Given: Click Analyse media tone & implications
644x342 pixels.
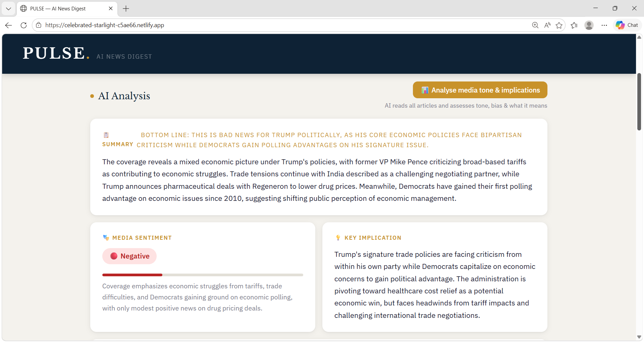Looking at the screenshot, I should pos(480,90).
